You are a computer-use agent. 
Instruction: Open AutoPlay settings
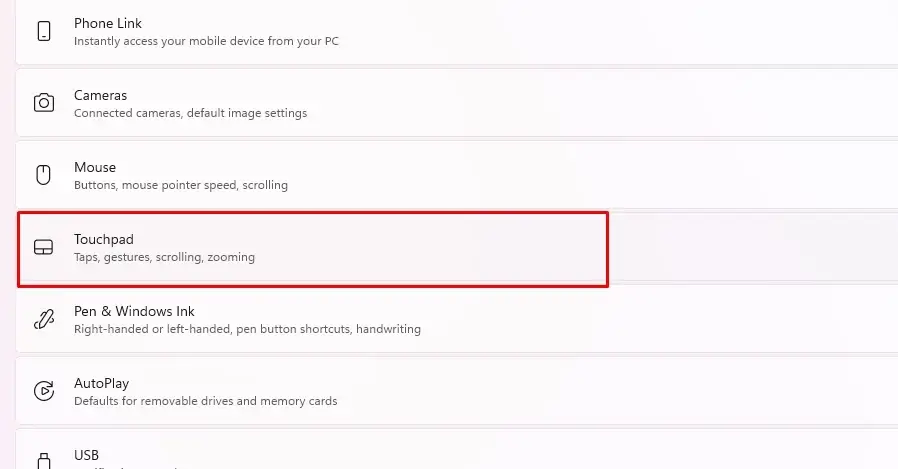(x=457, y=391)
